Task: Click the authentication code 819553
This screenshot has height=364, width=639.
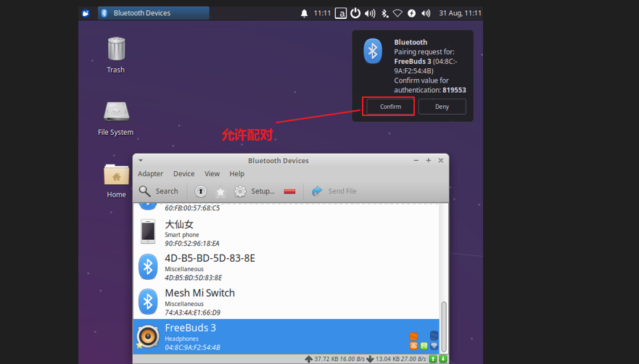Action: click(x=454, y=90)
